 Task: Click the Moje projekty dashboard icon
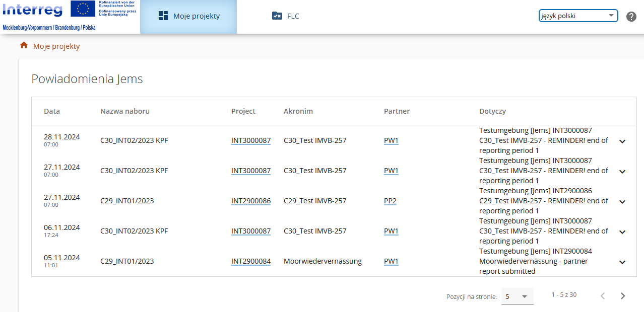(x=163, y=16)
